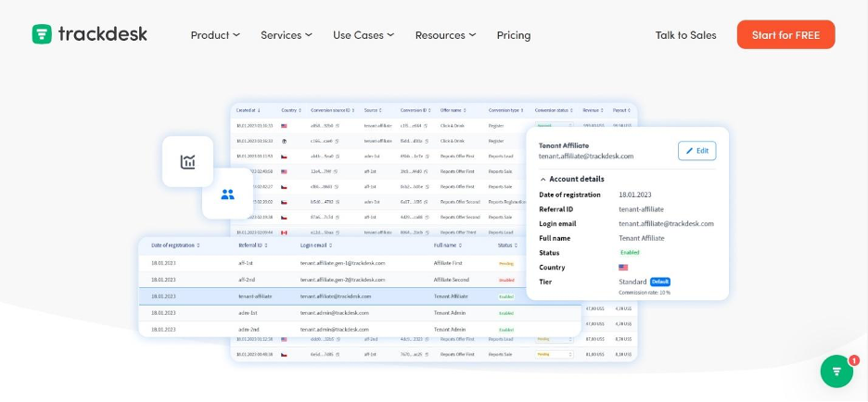The height and width of the screenshot is (402, 868).
Task: Open the Pricing page
Action: (514, 35)
